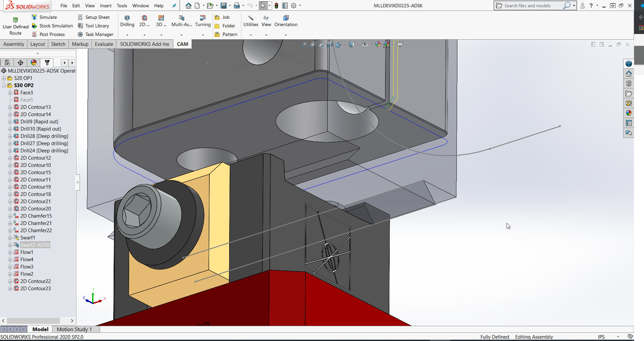Image resolution: width=644 pixels, height=341 pixels.
Task: Launch the Task Manager
Action: click(x=95, y=34)
